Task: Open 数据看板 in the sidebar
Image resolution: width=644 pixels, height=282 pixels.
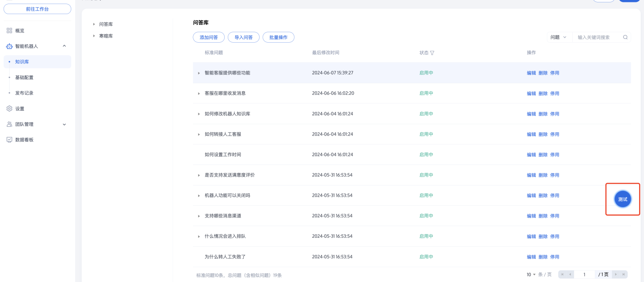Action: (x=24, y=140)
